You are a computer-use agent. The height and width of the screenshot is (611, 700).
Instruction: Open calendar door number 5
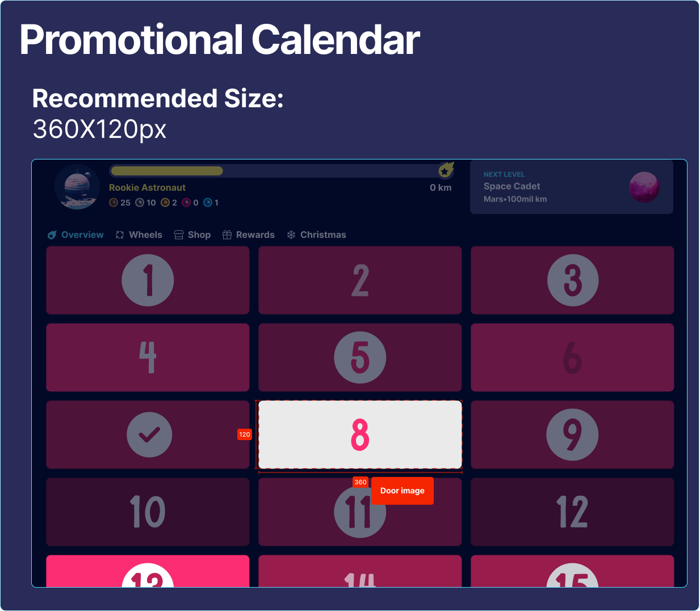(360, 357)
